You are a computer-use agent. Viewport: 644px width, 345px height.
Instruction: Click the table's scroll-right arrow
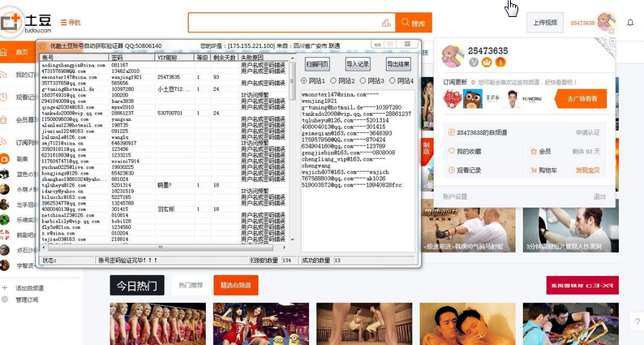click(284, 248)
